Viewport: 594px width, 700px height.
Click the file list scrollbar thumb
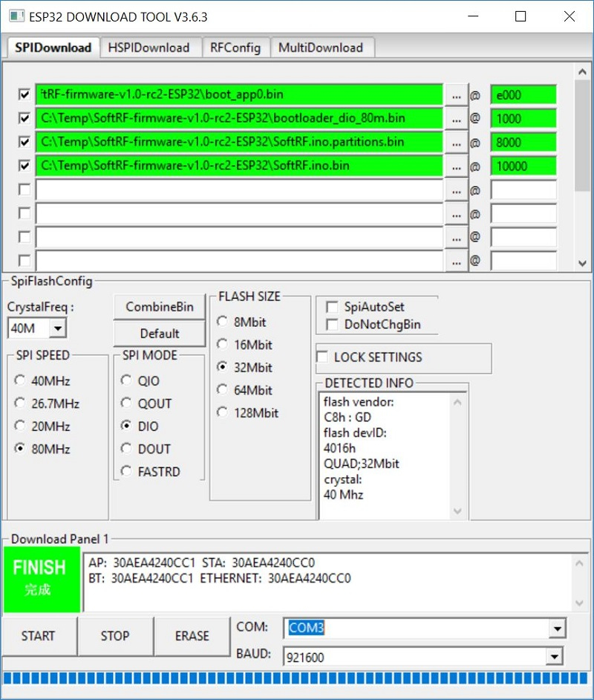coord(582,136)
